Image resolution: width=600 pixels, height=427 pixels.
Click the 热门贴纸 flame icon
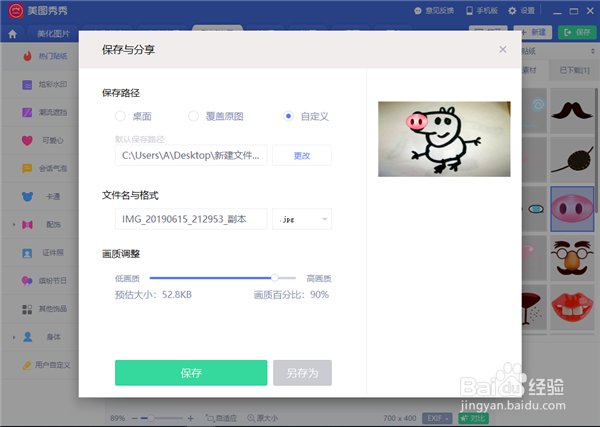pos(27,56)
